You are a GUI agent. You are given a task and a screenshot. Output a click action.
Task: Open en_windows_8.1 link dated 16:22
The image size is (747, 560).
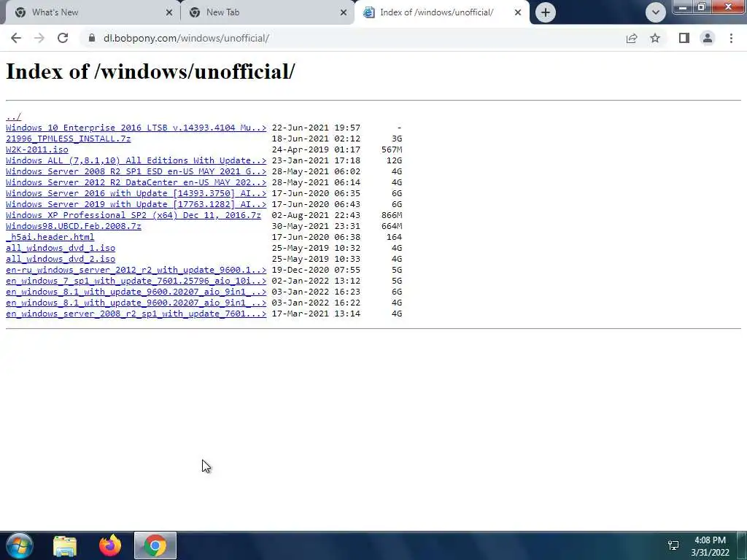point(136,303)
